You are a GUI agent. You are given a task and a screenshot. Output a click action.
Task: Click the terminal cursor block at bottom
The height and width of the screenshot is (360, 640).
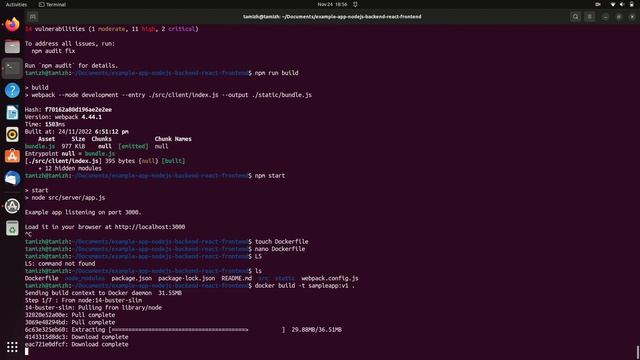27,351
